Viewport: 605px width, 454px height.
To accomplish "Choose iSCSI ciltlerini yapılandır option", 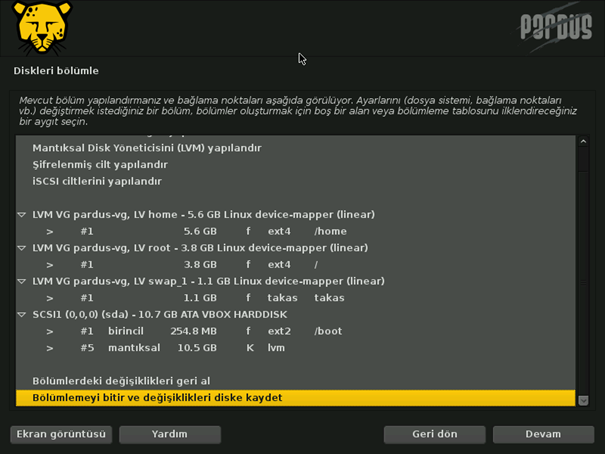I will 97,182.
